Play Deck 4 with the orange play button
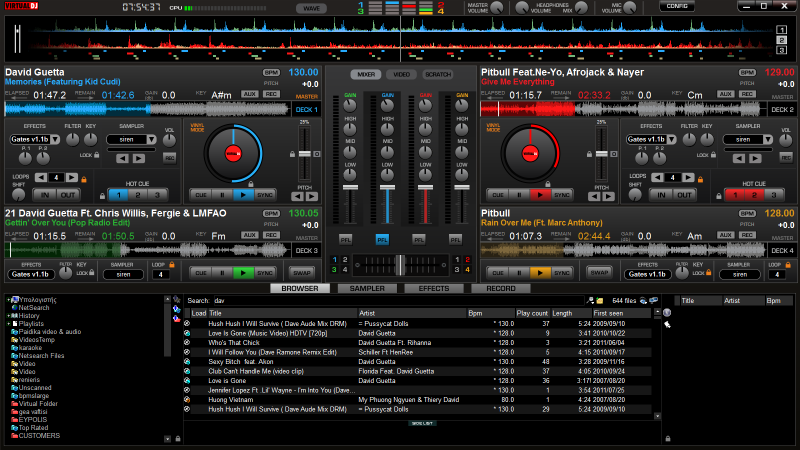Screen dimensions: 800x450 tap(540, 273)
